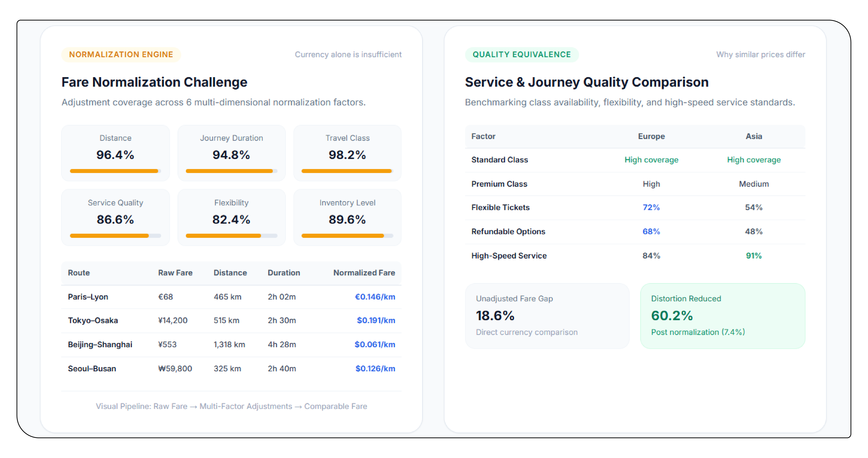This screenshot has width=868, height=458.
Task: Click the €0.146/km normalized fare
Action: (375, 297)
